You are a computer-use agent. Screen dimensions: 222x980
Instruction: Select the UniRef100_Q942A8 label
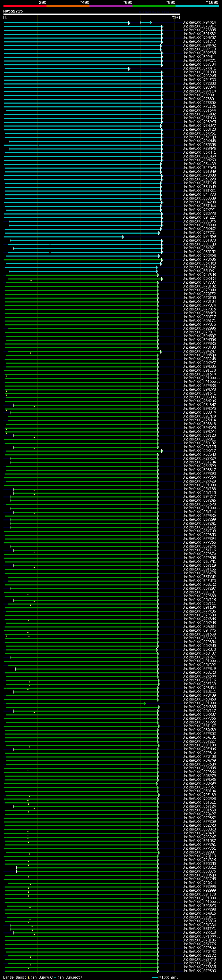(x=199, y=202)
